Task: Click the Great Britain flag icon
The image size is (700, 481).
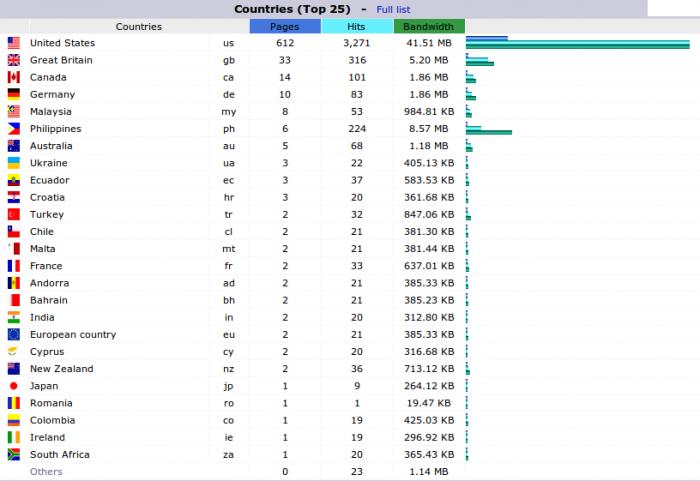Action: tap(14, 60)
